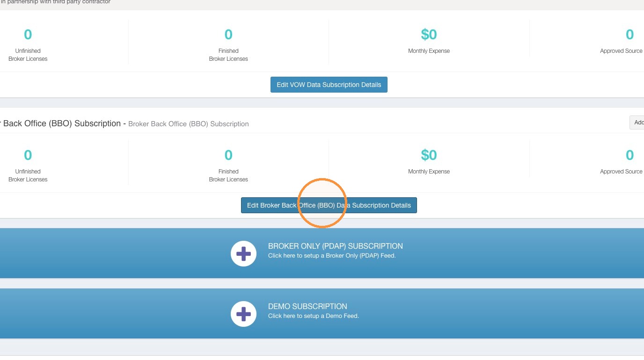Click the plus icon for Demo Subscription
The width and height of the screenshot is (644, 360).
tap(243, 314)
